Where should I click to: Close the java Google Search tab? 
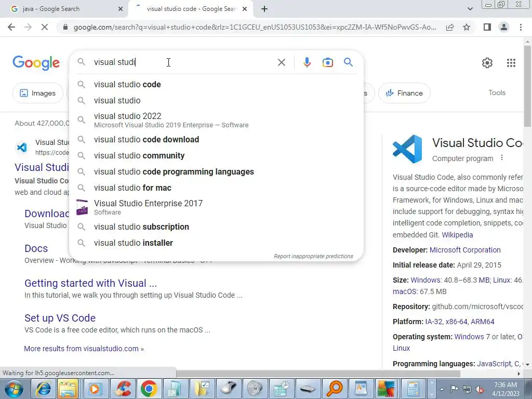coord(121,9)
